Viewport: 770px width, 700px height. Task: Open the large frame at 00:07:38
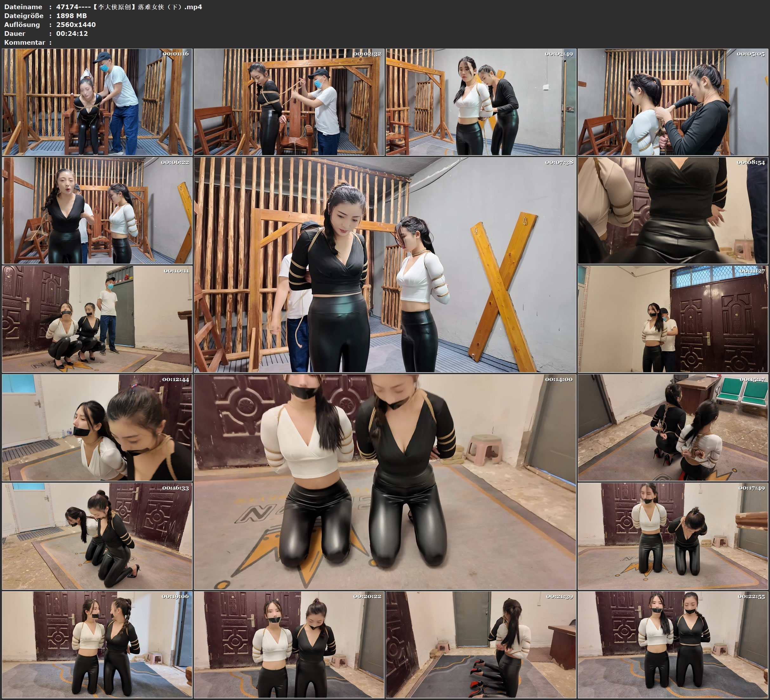[385, 264]
